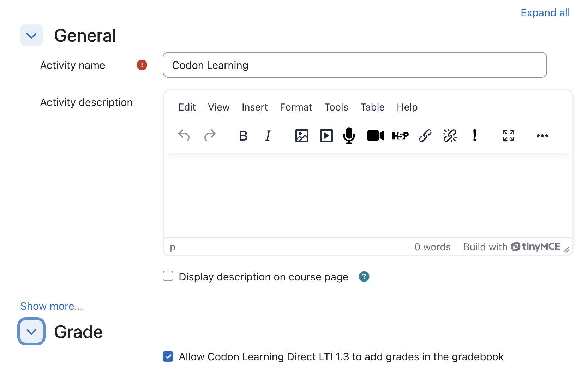Click the Activity name label
588x373 pixels.
pos(73,65)
